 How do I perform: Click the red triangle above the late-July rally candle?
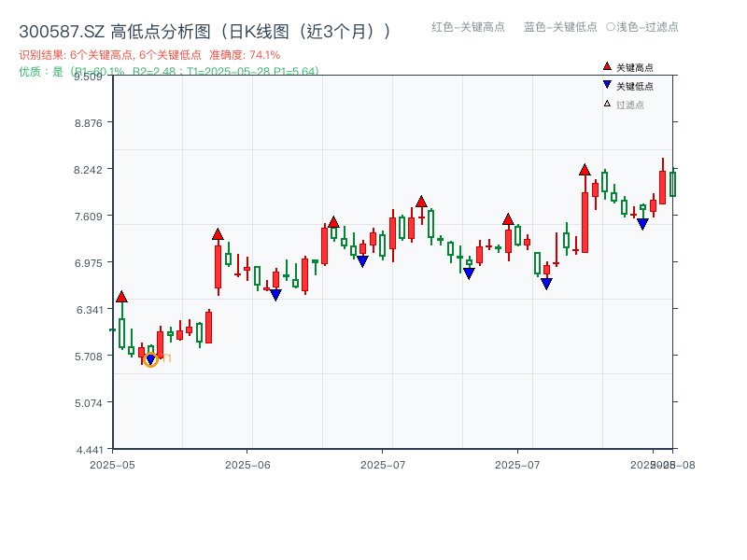coord(585,170)
